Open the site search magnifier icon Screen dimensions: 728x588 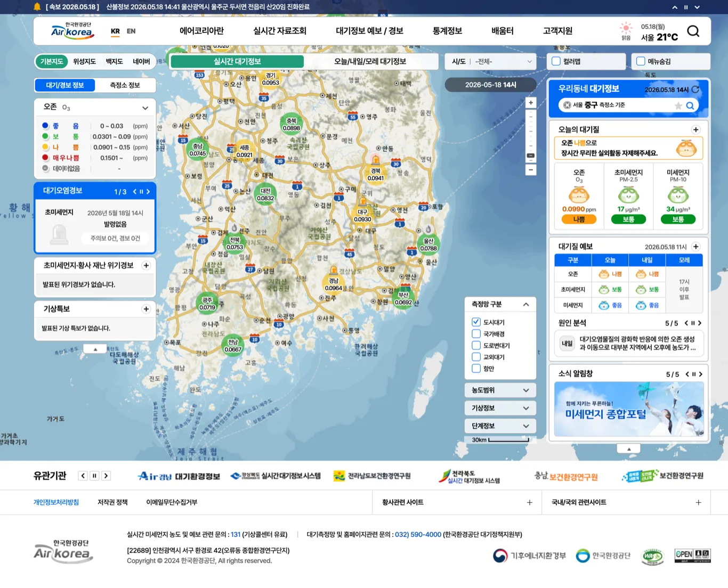[x=693, y=31]
